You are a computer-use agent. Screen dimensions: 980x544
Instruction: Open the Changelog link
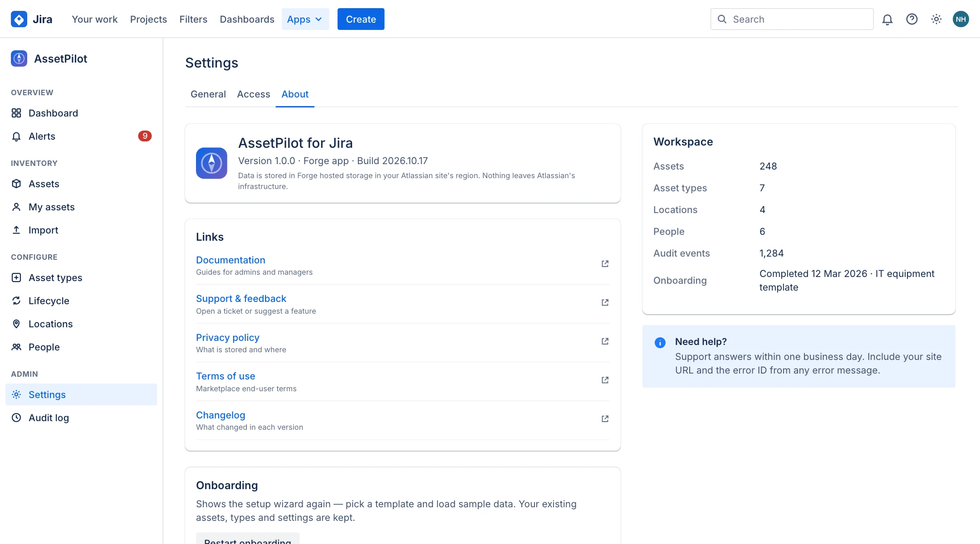click(x=220, y=415)
